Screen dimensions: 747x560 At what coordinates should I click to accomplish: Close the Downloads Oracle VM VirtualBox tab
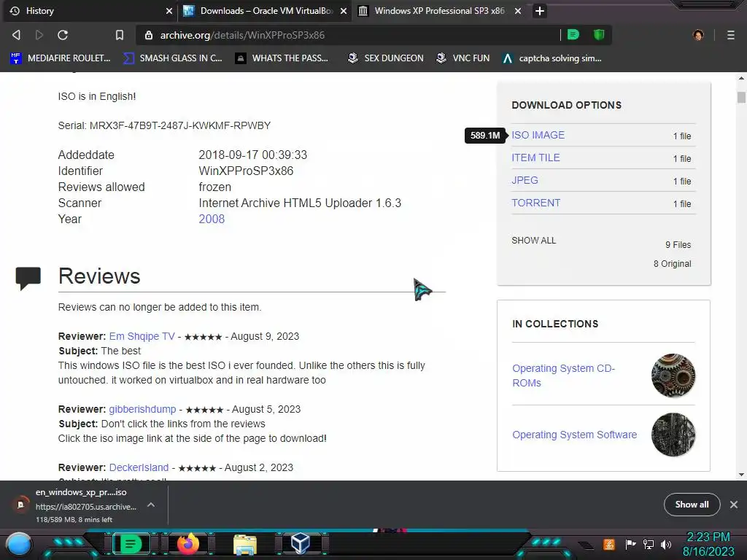(344, 11)
